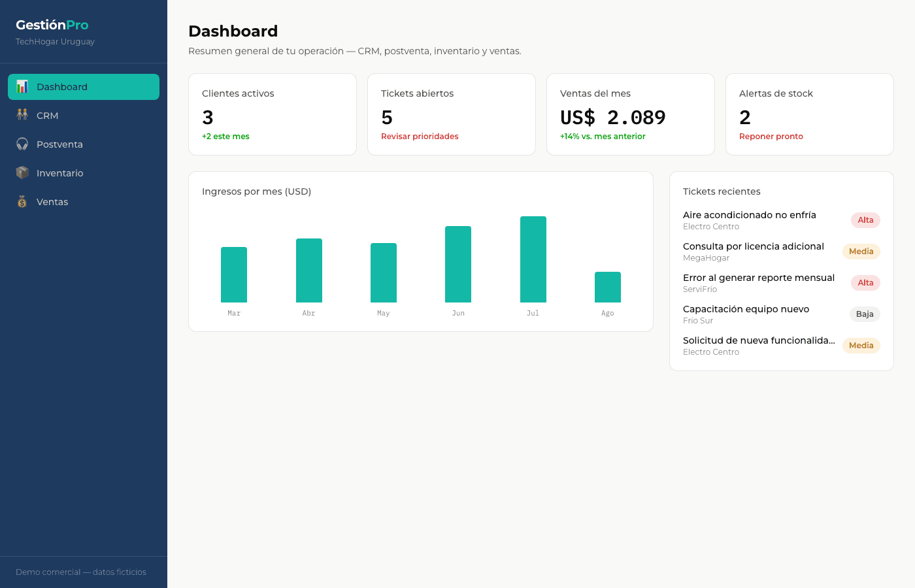Click the Dashboard bar-chart icon in sidebar

pyautogui.click(x=22, y=87)
